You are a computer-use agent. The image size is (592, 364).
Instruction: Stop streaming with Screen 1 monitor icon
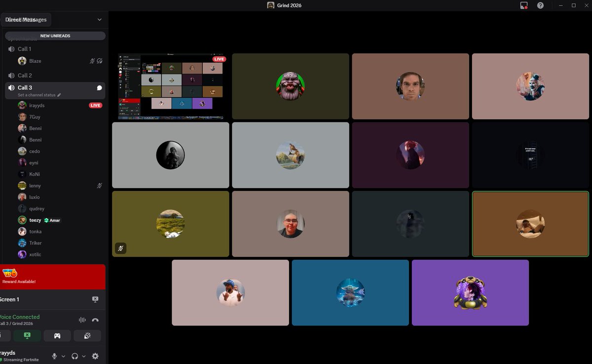[95, 299]
